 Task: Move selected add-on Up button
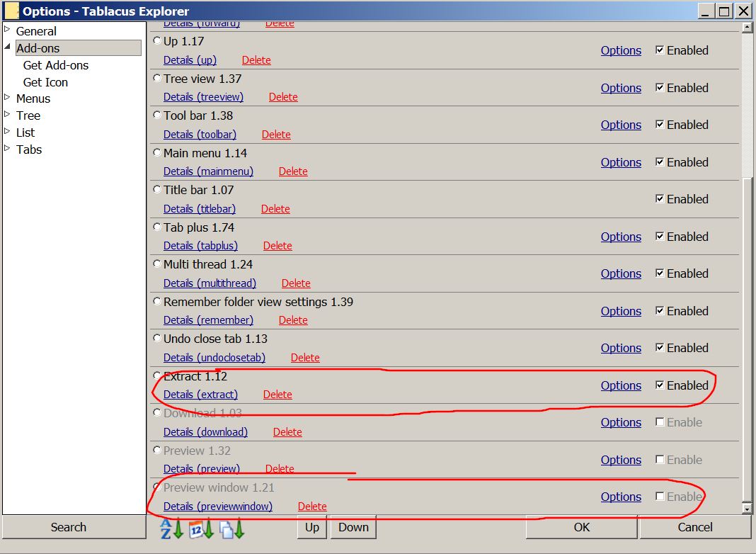click(x=312, y=527)
